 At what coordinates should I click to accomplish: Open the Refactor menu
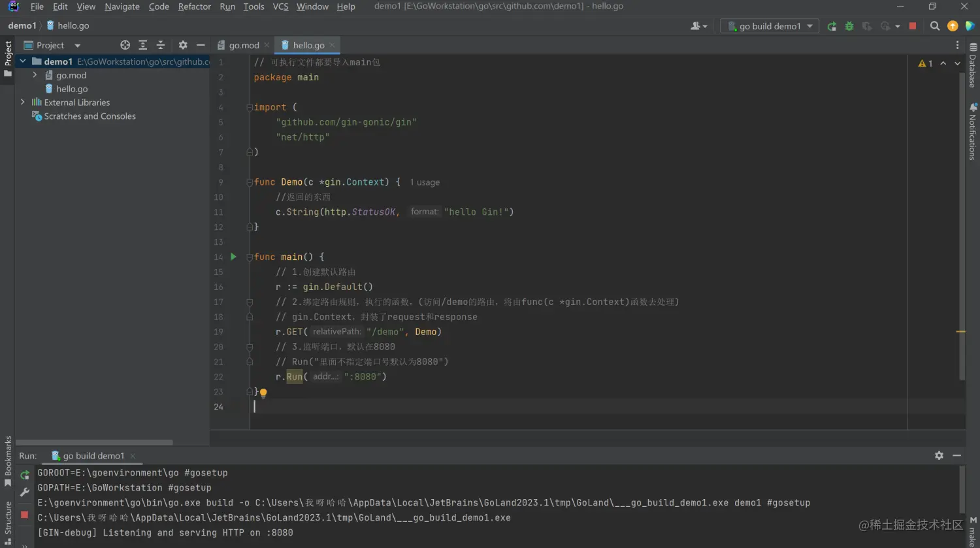point(194,7)
